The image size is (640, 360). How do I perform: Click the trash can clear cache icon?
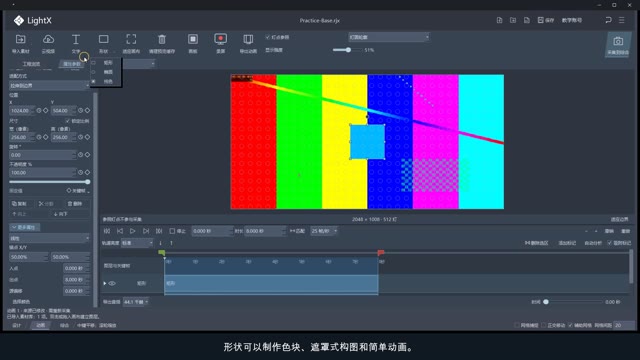click(x=162, y=40)
